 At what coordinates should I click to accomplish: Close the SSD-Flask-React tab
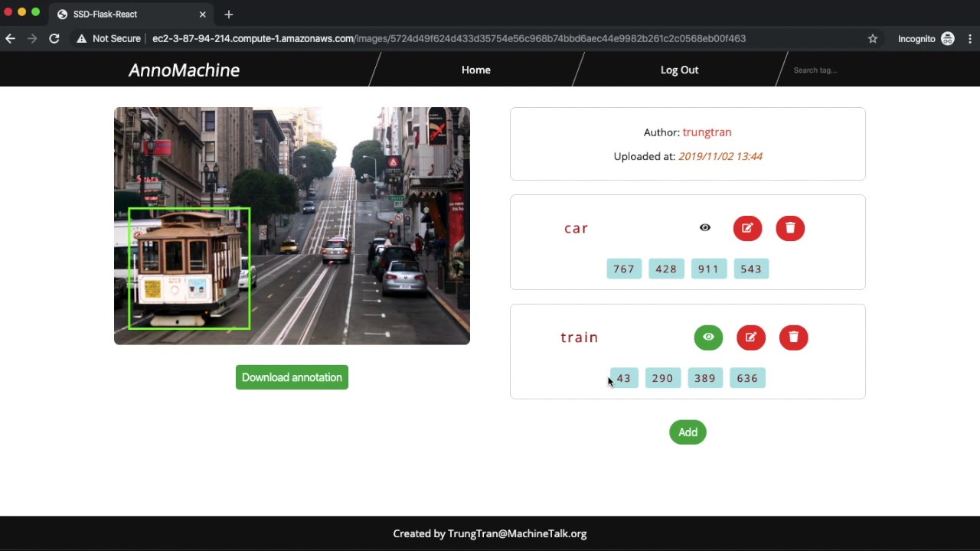point(203,14)
